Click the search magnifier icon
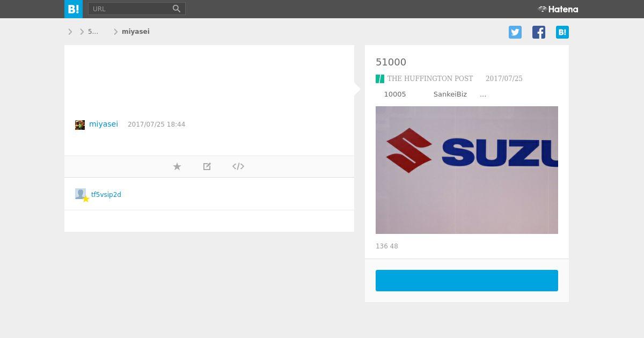 177,9
